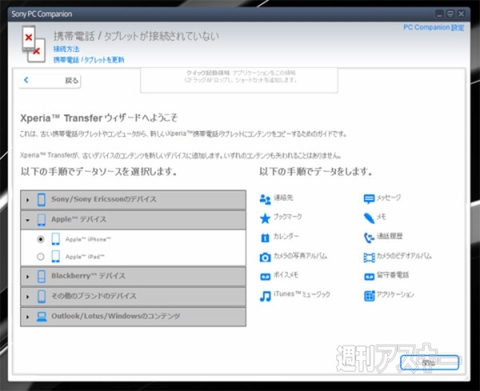
Task: Click the iTunes music note icon
Action: click(x=265, y=296)
